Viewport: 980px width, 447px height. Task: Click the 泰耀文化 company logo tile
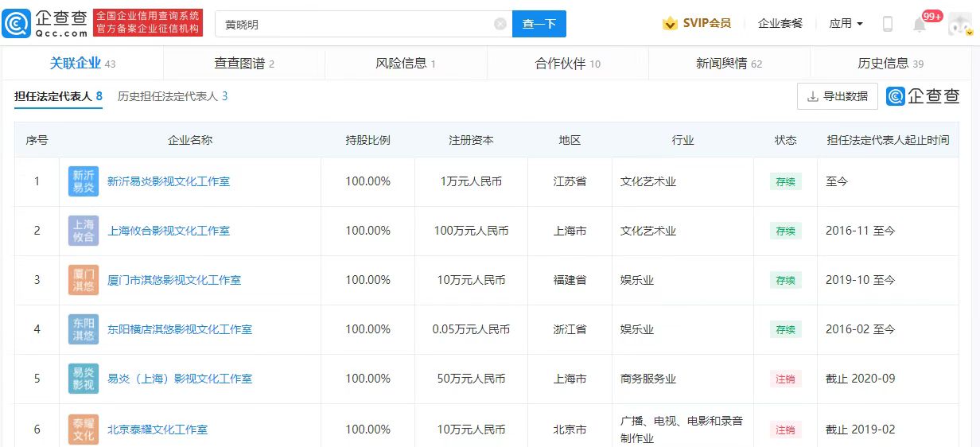(84, 430)
